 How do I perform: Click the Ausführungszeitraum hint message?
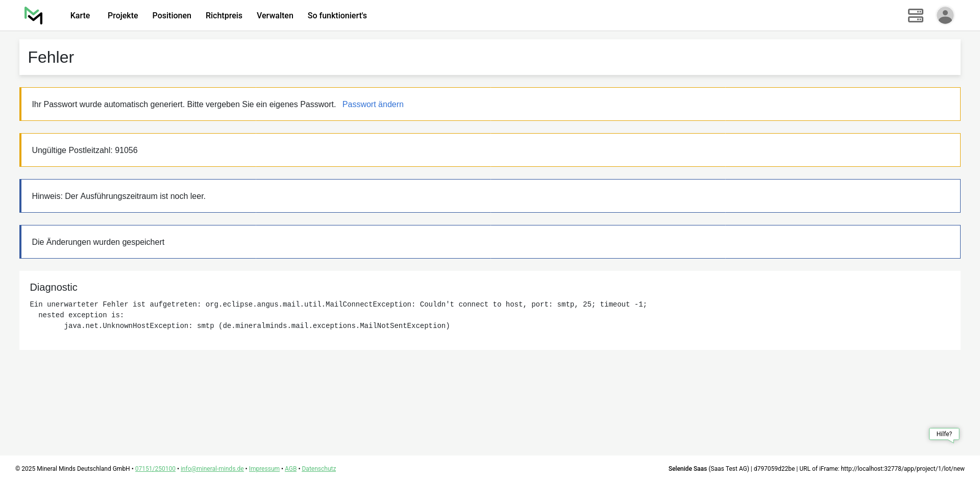(x=118, y=196)
